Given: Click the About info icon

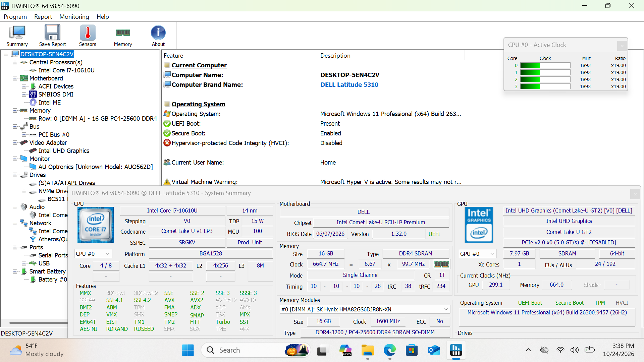Looking at the screenshot, I should (x=158, y=36).
